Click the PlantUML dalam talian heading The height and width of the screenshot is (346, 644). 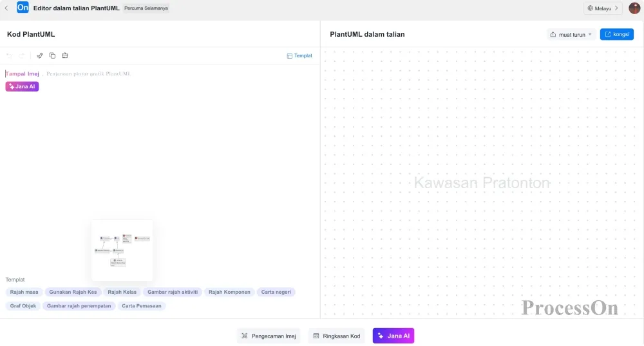tap(367, 34)
